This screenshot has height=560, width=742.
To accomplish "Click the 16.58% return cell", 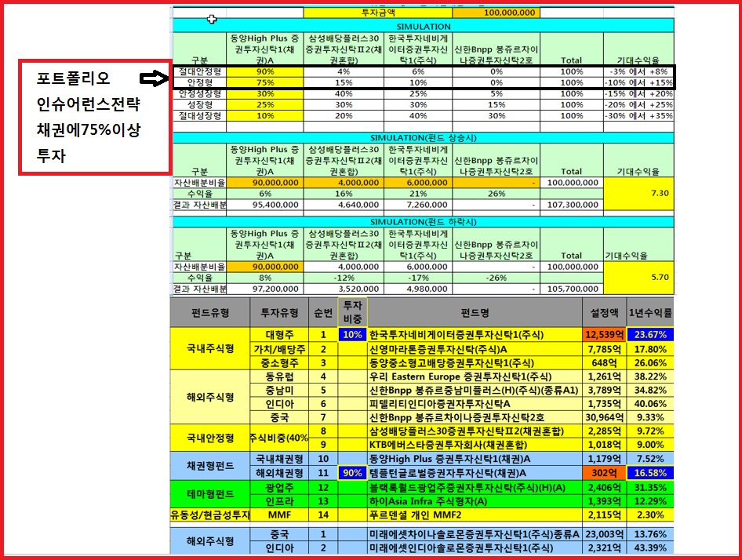I will click(649, 473).
